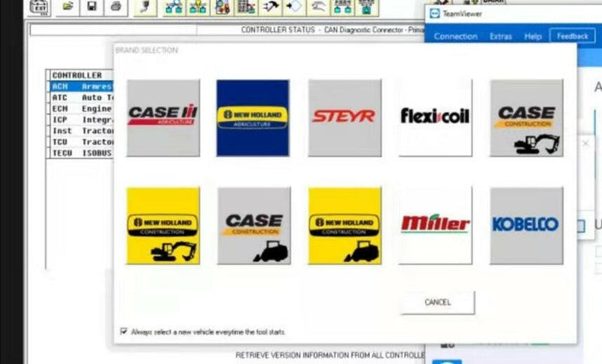Image resolution: width=602 pixels, height=364 pixels.
Task: Choose the Miller brand tile
Action: (x=436, y=226)
